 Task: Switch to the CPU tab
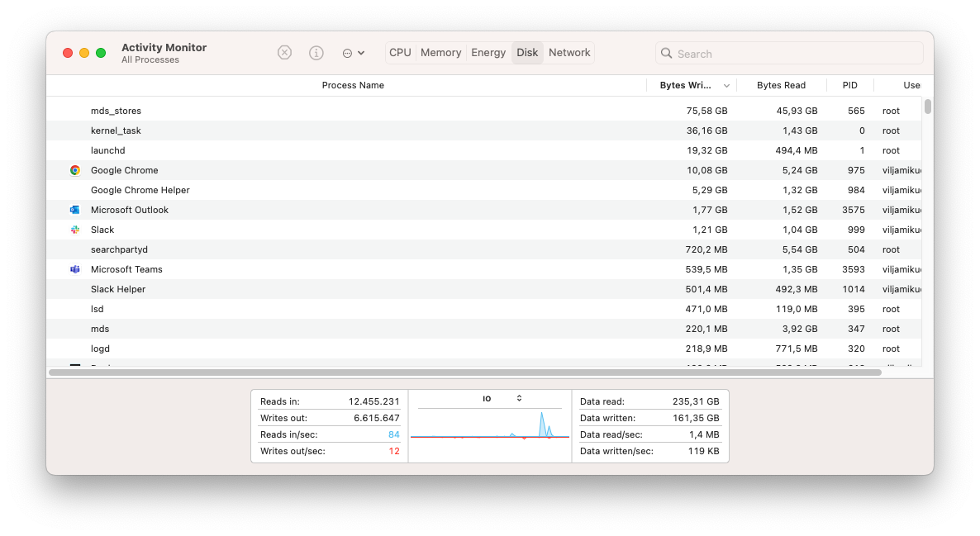(400, 53)
